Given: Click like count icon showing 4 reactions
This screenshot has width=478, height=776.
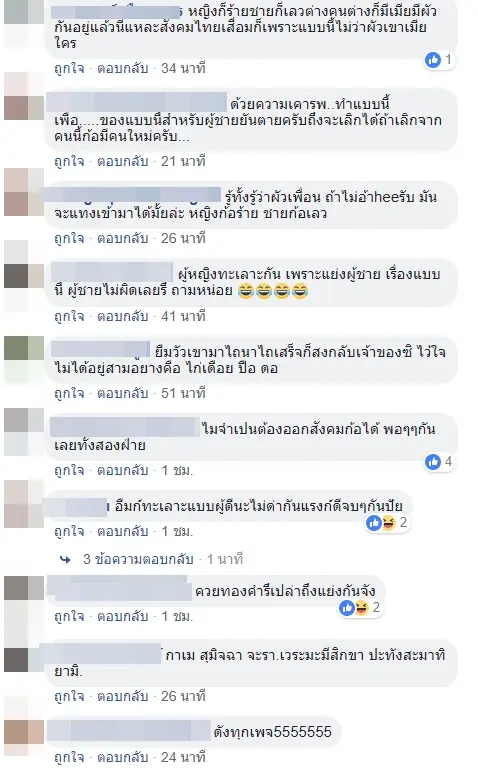Looking at the screenshot, I should point(433,462).
